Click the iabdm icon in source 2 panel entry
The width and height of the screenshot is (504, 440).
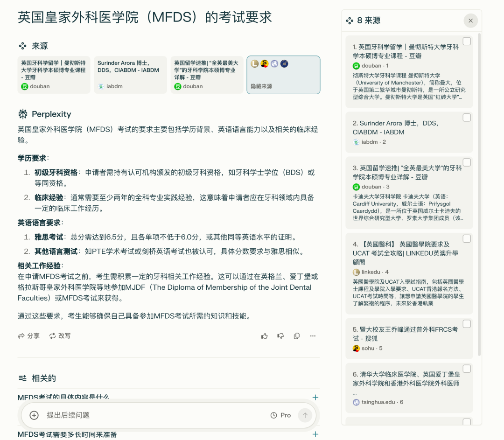click(x=356, y=142)
